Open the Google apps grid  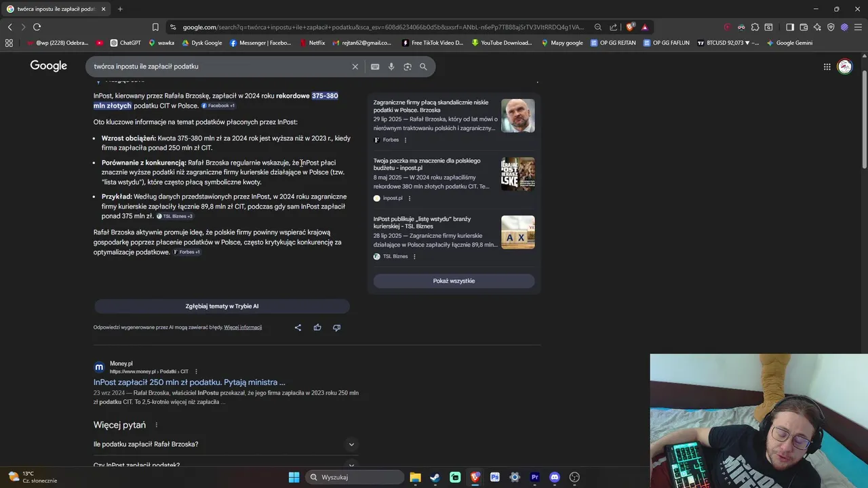click(827, 66)
